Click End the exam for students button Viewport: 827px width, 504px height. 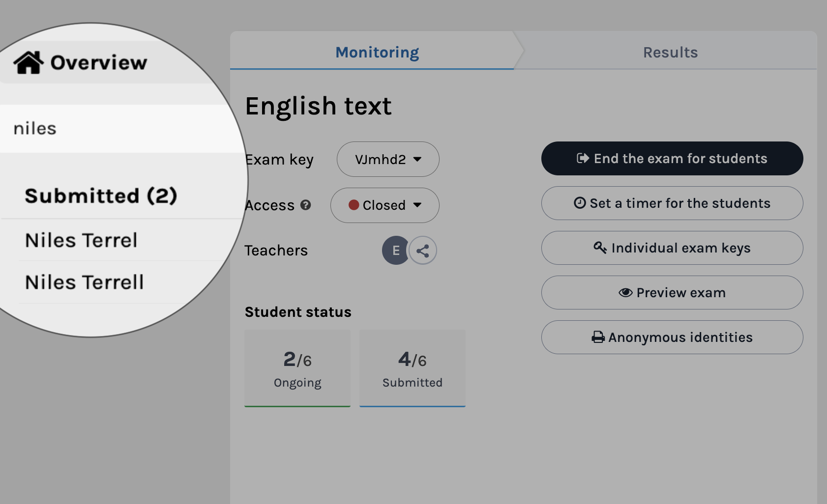click(672, 159)
